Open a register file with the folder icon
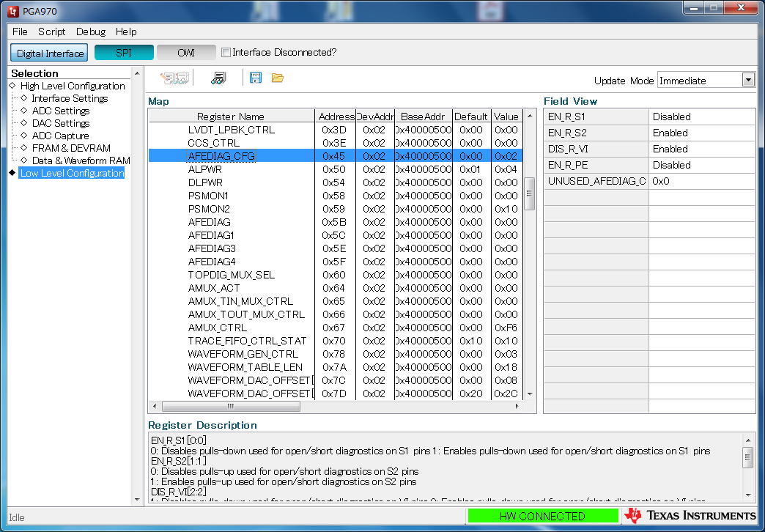765x532 pixels. click(278, 78)
